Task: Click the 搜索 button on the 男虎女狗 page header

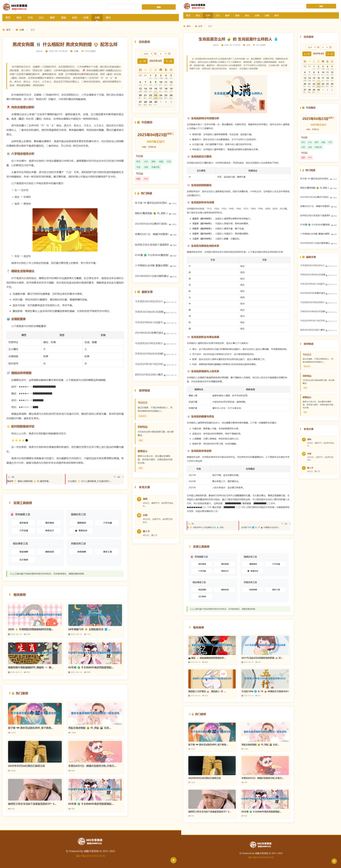Action: (x=158, y=7)
